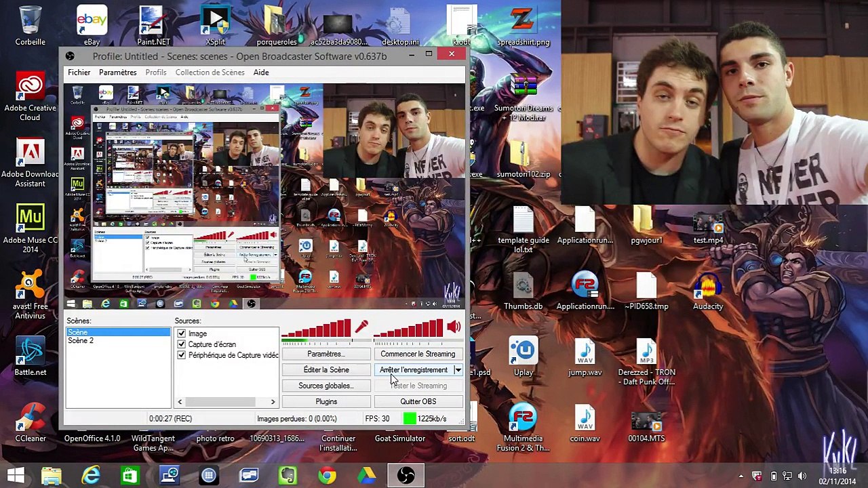Open the system tray clock
This screenshot has height=488, width=868.
click(838, 476)
